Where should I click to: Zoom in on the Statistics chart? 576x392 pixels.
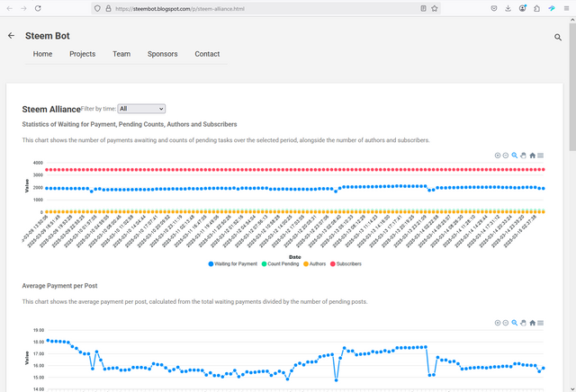click(x=498, y=156)
